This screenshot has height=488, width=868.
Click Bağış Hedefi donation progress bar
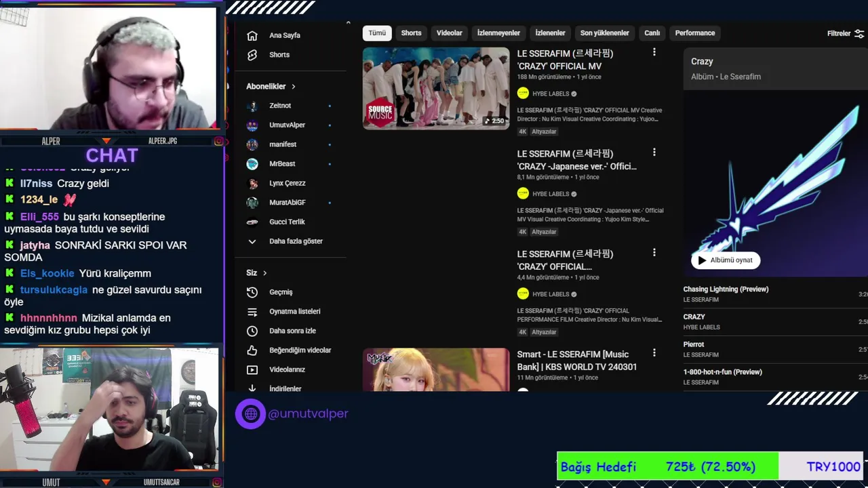pyautogui.click(x=710, y=466)
